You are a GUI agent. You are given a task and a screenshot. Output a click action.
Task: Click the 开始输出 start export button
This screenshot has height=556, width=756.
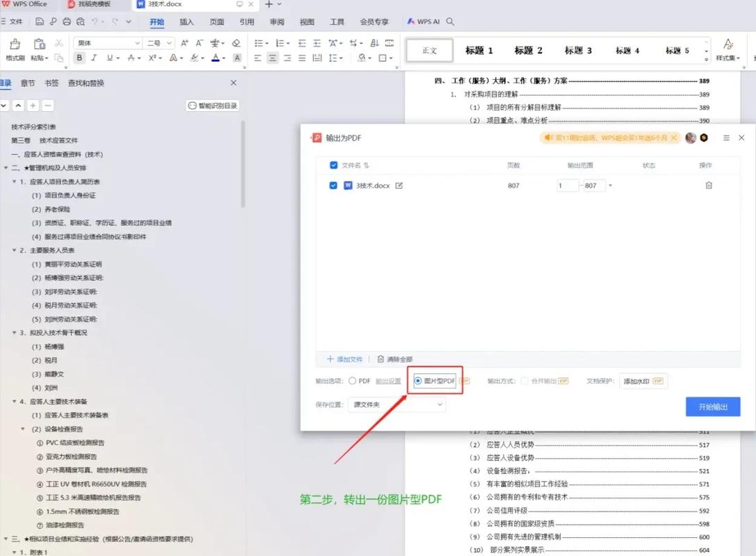pyautogui.click(x=712, y=407)
